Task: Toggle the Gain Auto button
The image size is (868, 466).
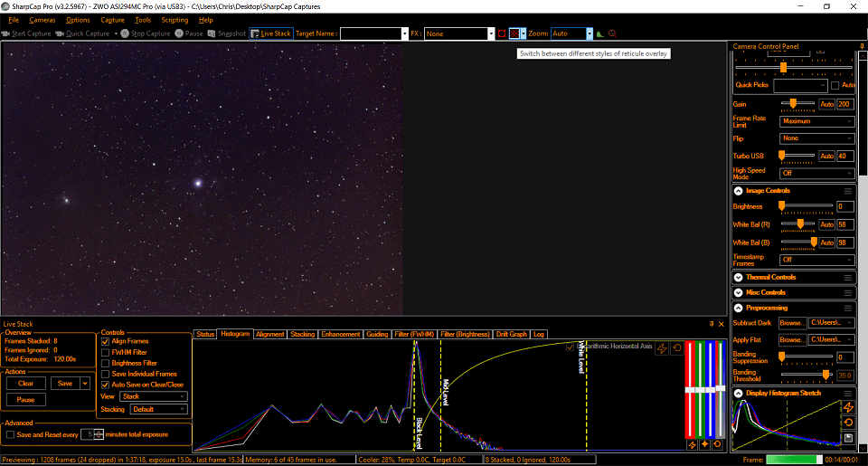Action: [x=826, y=104]
